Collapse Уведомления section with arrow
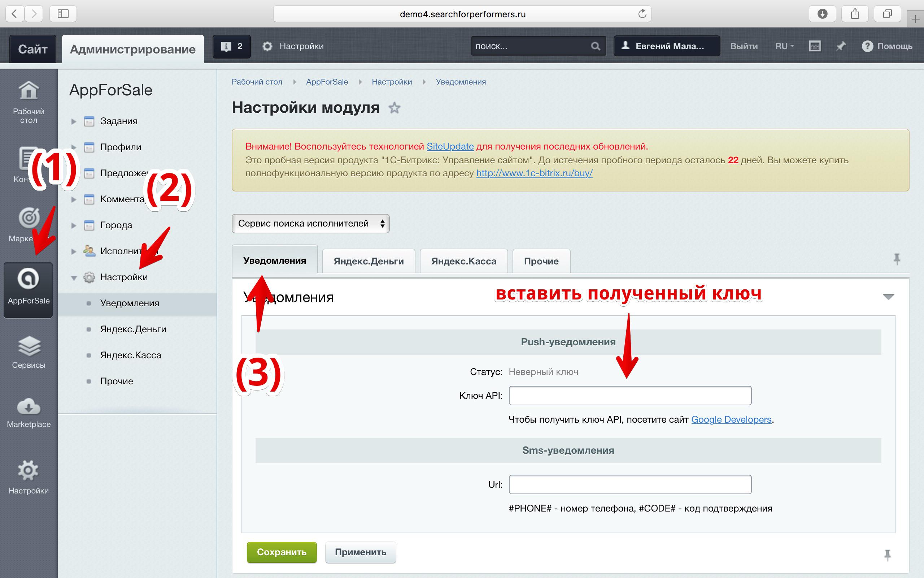Image resolution: width=924 pixels, height=578 pixels. [889, 297]
